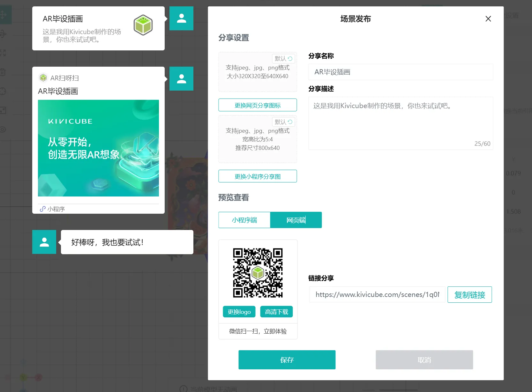Viewport: 532px width, 392px height.
Task: Click the 小程序 link icon in card footer
Action: pyautogui.click(x=42, y=209)
